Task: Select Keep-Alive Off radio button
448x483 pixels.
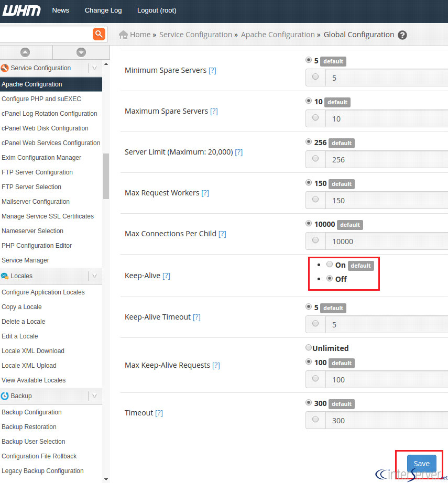Action: click(330, 279)
